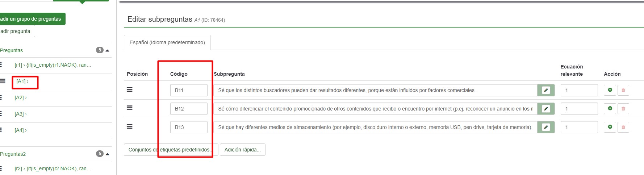Delete subquestion B11 with the trash icon
Screen dimensions: 644x175
[623, 90]
